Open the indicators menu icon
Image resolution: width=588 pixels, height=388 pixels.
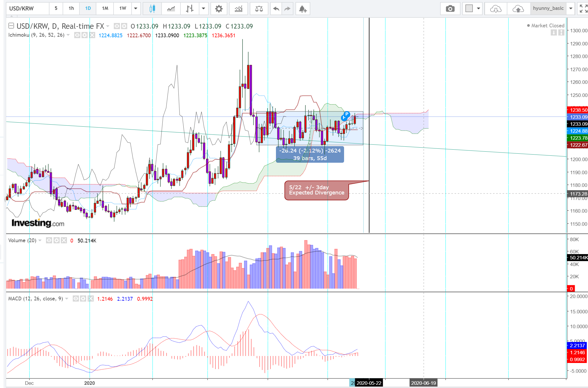tap(238, 9)
